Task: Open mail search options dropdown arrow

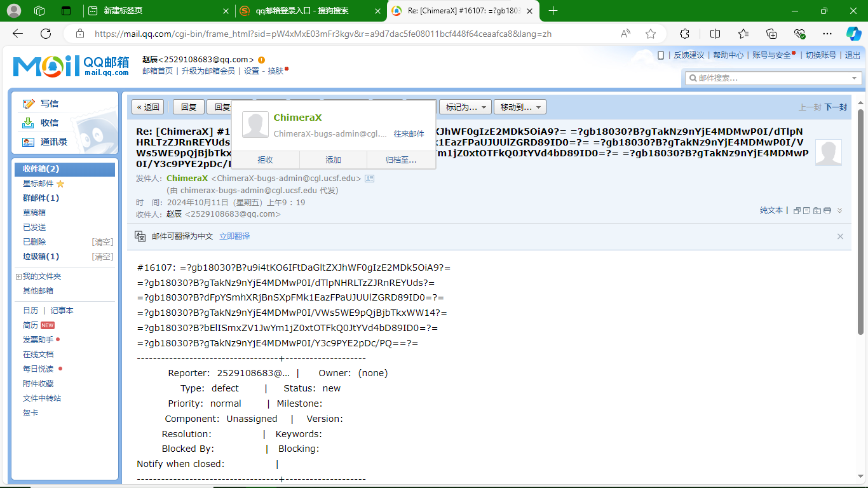Action: [x=855, y=78]
